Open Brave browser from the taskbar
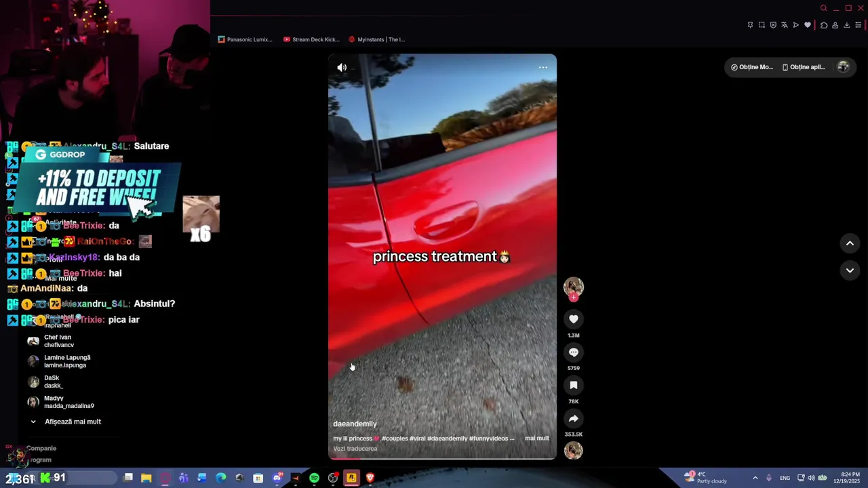This screenshot has width=868, height=488. (x=370, y=478)
